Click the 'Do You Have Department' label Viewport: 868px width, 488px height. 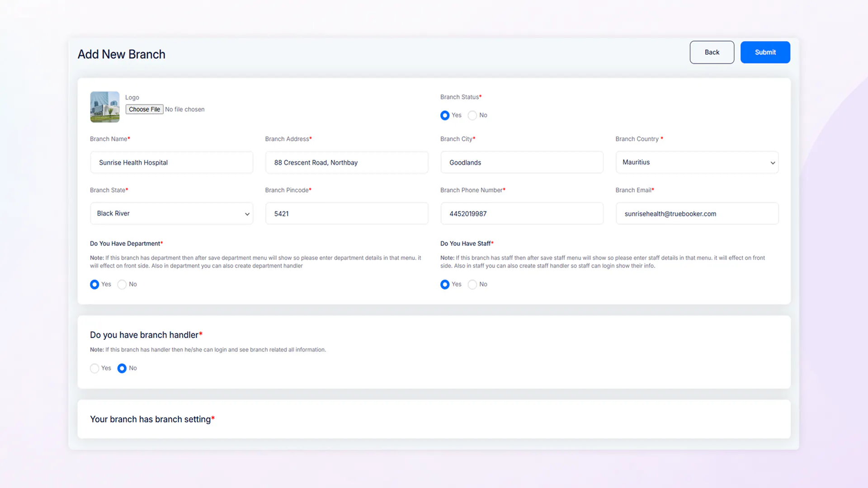click(126, 244)
